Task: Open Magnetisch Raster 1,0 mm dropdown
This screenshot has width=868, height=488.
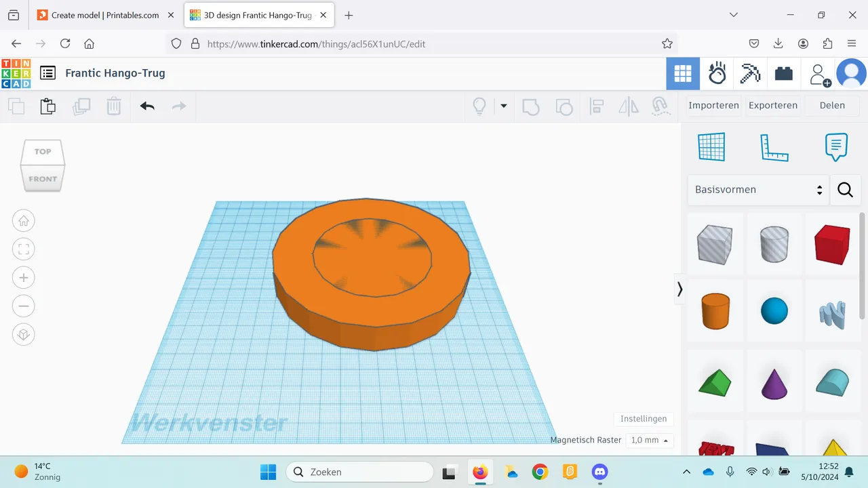Action: coord(650,440)
